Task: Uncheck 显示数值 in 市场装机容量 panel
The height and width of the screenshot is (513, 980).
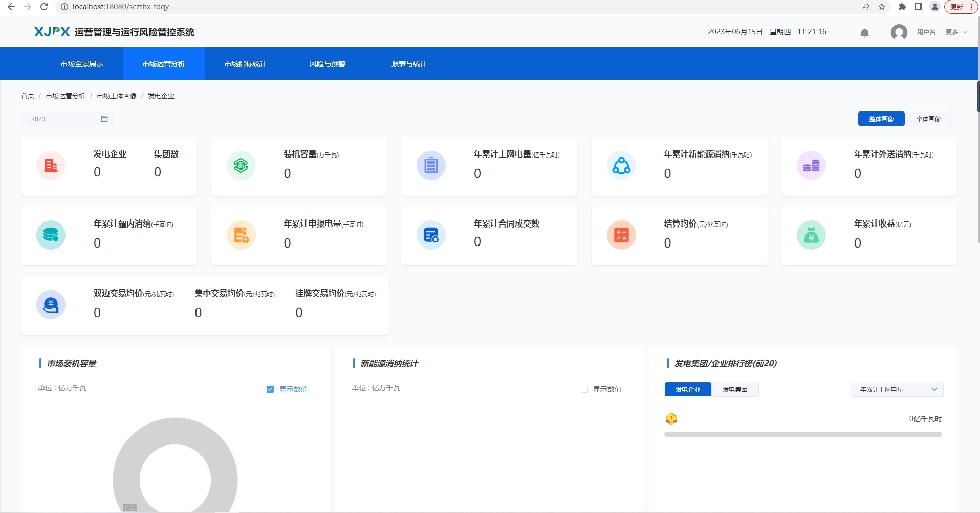Action: coord(270,389)
